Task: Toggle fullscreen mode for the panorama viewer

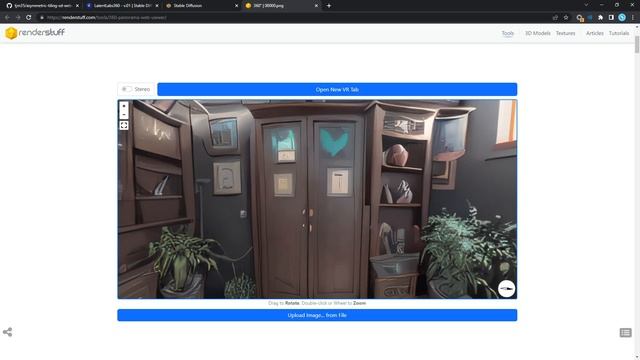Action: tap(124, 125)
